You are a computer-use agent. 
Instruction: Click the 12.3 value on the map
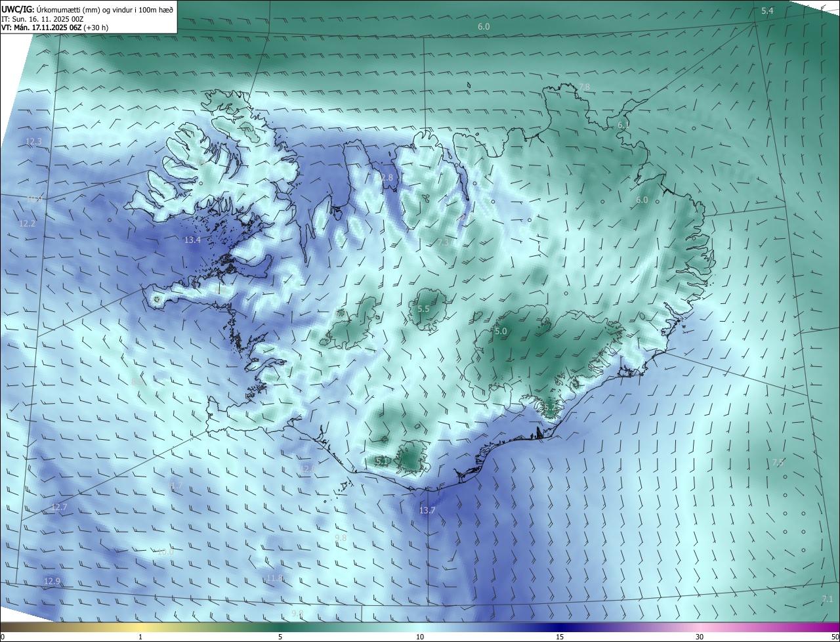(x=33, y=141)
